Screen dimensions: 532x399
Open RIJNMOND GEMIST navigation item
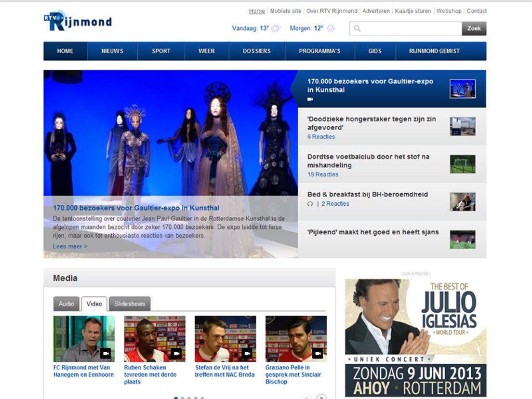[434, 51]
